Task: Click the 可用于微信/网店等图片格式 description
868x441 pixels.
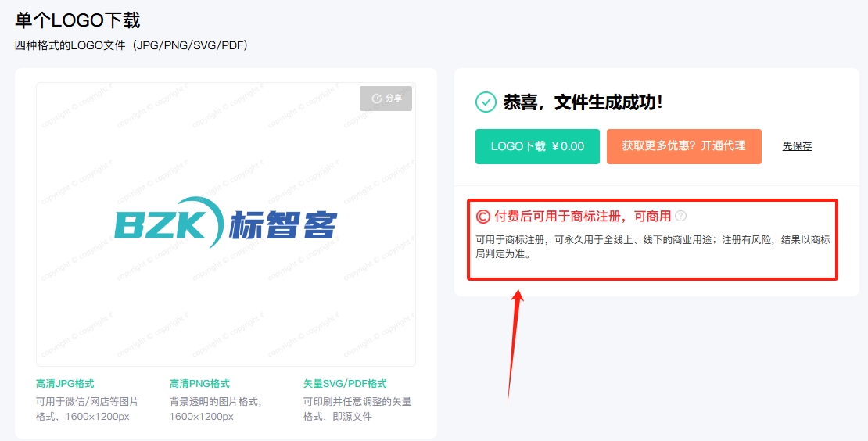Action: click(x=88, y=409)
